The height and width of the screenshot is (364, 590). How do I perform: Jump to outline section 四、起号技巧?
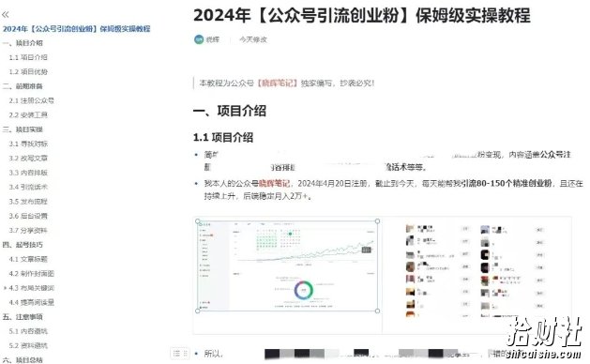click(23, 245)
